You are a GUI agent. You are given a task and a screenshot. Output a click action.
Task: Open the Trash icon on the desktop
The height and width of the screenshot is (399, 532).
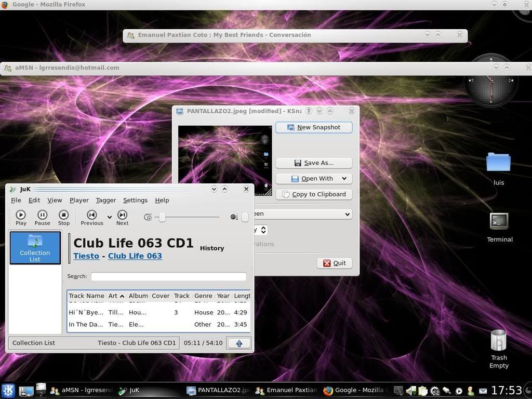click(499, 349)
